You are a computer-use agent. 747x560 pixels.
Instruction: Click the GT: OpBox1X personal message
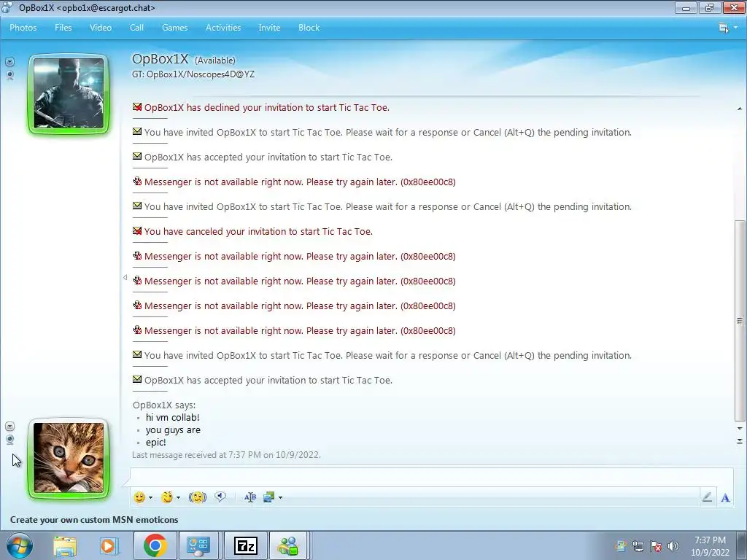pos(193,74)
